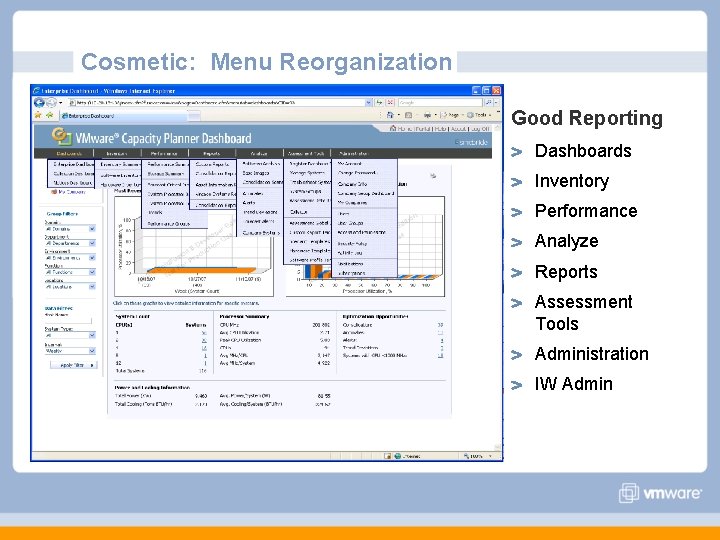
Task: Click the search magnifier icon in IE
Action: click(x=489, y=102)
